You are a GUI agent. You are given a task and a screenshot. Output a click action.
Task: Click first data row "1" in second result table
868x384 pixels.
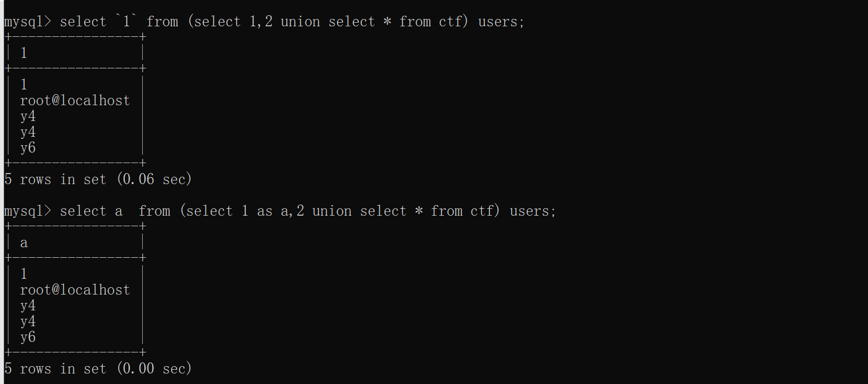(x=24, y=274)
